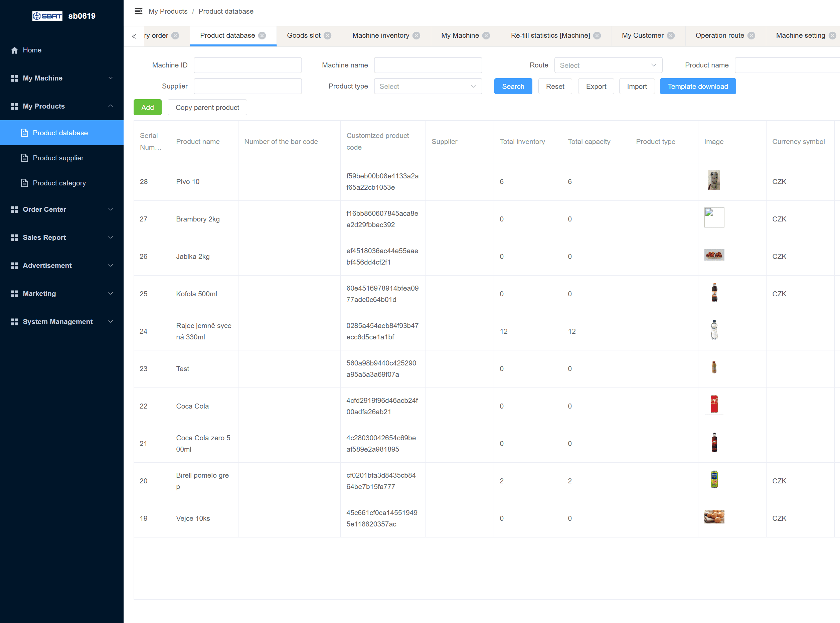Click the blue Search button

tap(513, 87)
